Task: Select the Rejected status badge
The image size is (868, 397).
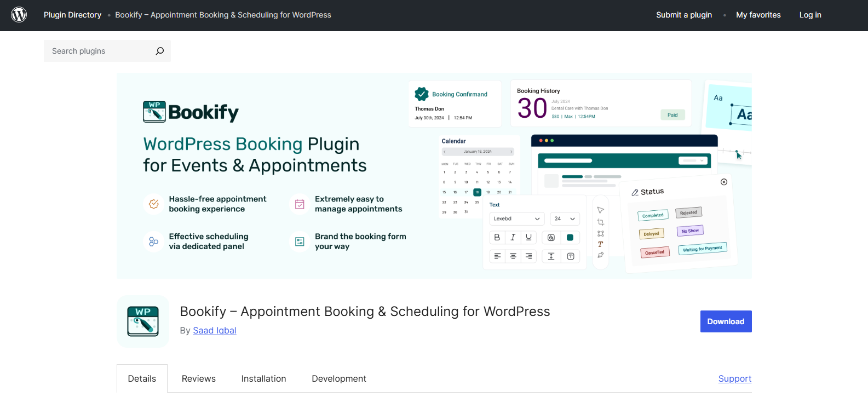Action: [x=688, y=212]
